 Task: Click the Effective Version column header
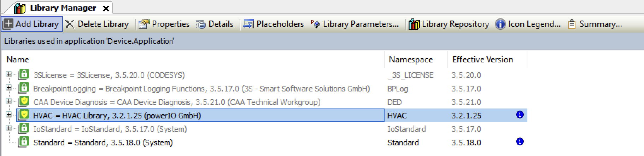tap(482, 60)
